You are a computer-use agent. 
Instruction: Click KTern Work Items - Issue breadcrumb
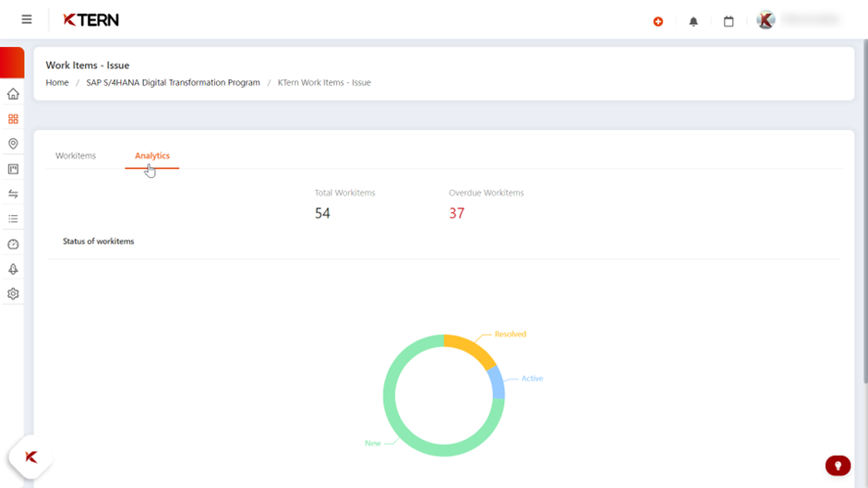click(x=324, y=82)
